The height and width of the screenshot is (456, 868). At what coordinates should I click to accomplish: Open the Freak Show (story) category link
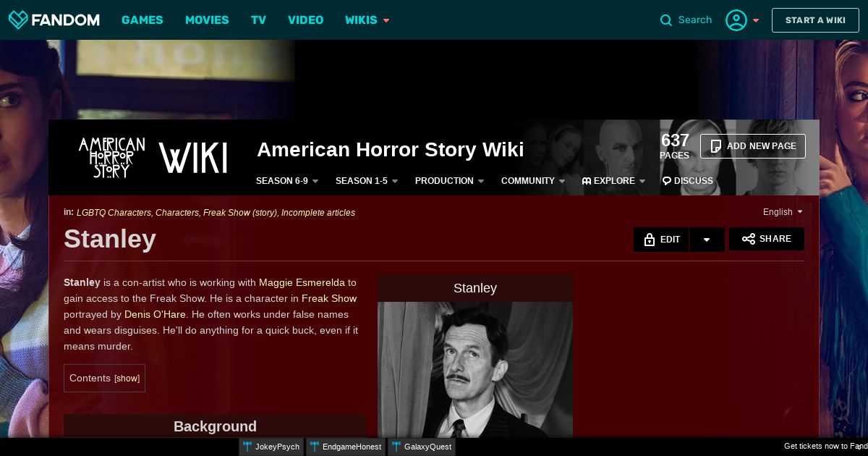[240, 213]
